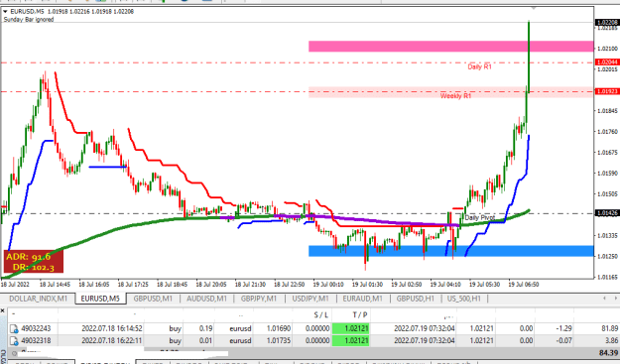
Task: Select the Sunday Bar ignored text
Action: click(x=29, y=20)
